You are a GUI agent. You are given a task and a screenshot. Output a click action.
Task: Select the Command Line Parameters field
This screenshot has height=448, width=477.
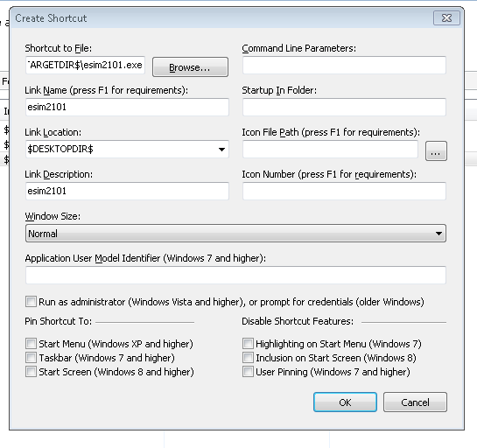(x=344, y=65)
